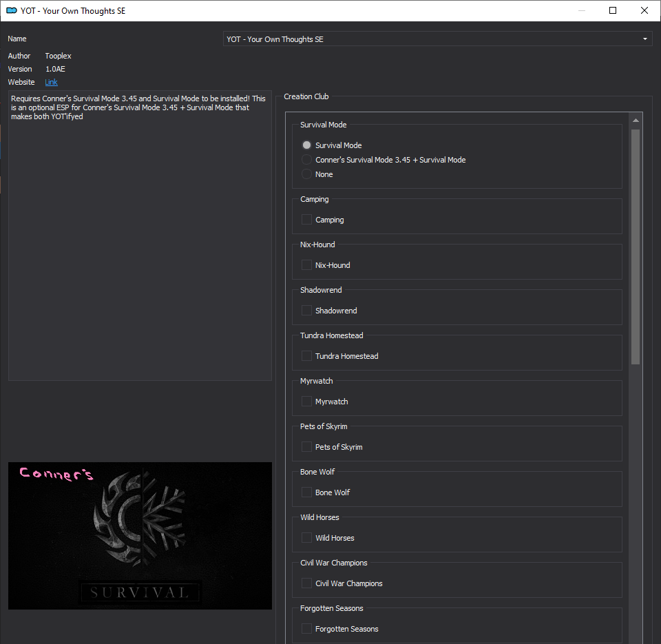This screenshot has width=661, height=644.
Task: Enable Tundra Homestead patch checkbox
Action: pyautogui.click(x=306, y=356)
